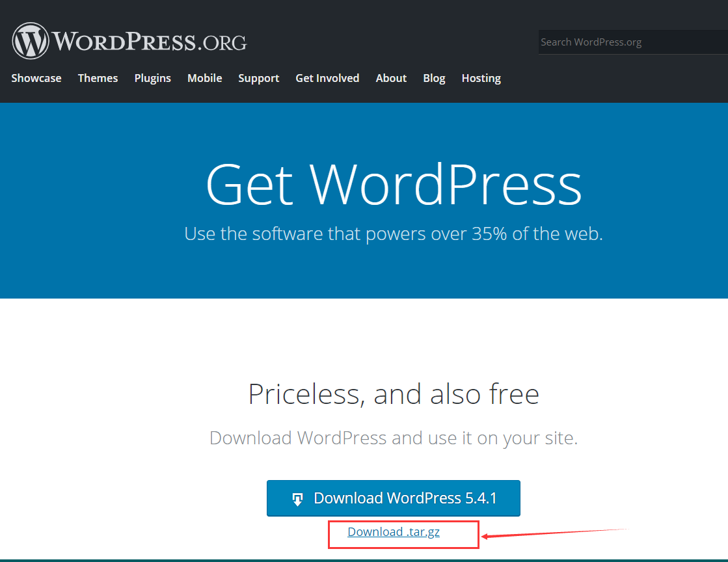Click the WordPress.org wordmark

(x=149, y=41)
